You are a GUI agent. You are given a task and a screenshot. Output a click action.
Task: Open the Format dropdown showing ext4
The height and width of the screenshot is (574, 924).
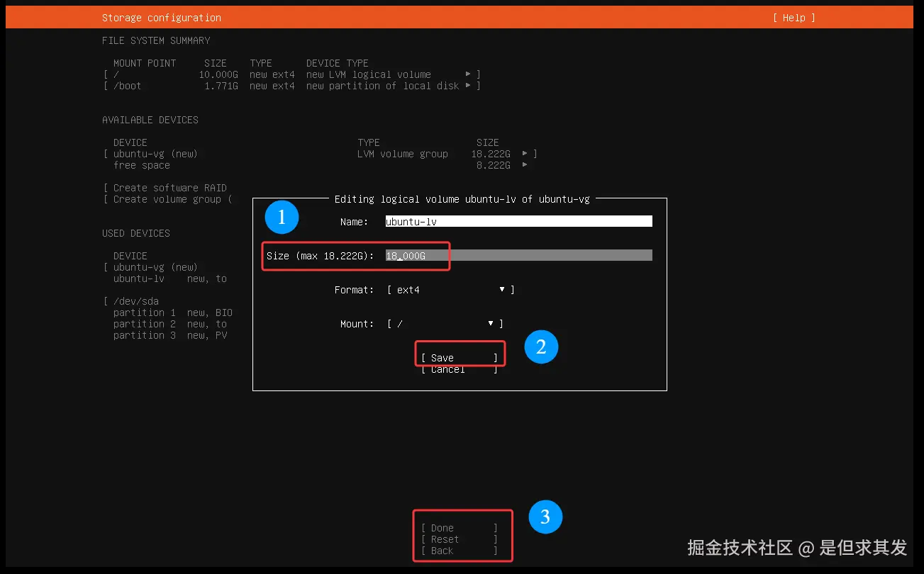[501, 289]
